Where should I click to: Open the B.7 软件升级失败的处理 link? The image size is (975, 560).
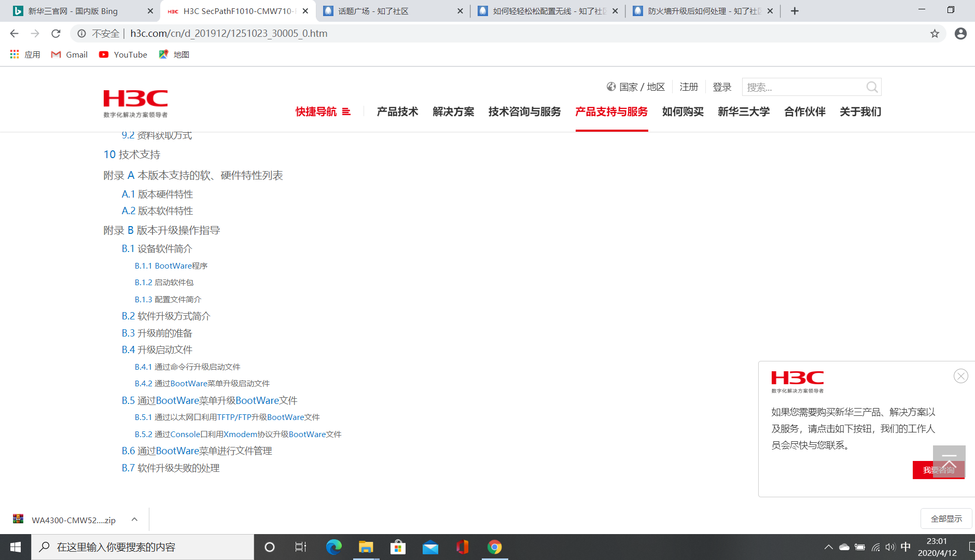(x=171, y=468)
